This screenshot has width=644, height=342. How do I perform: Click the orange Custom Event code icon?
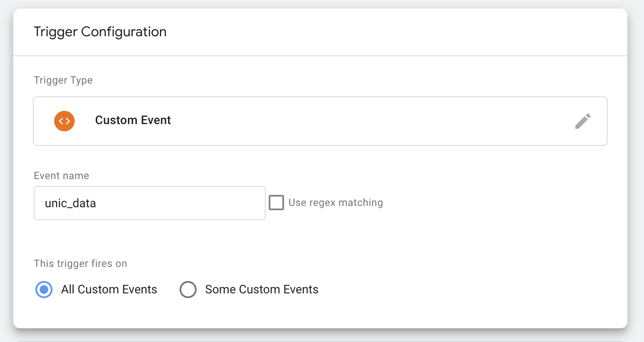[64, 121]
